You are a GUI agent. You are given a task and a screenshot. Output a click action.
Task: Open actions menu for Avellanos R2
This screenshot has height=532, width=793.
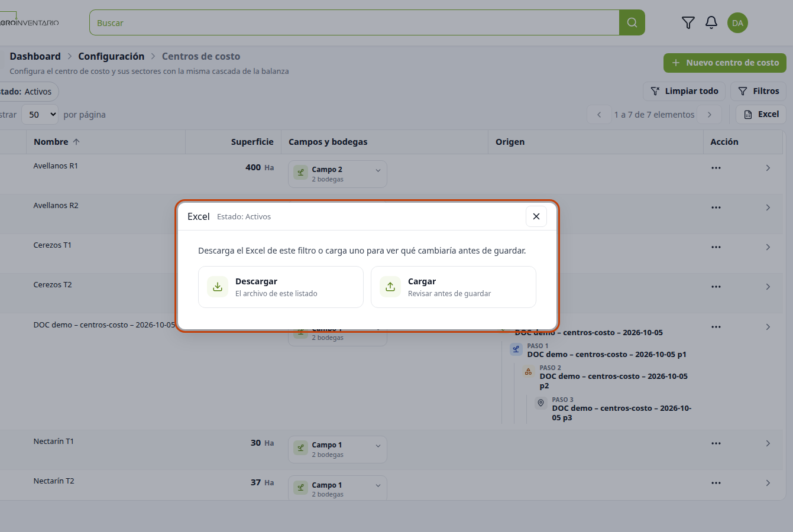click(716, 207)
